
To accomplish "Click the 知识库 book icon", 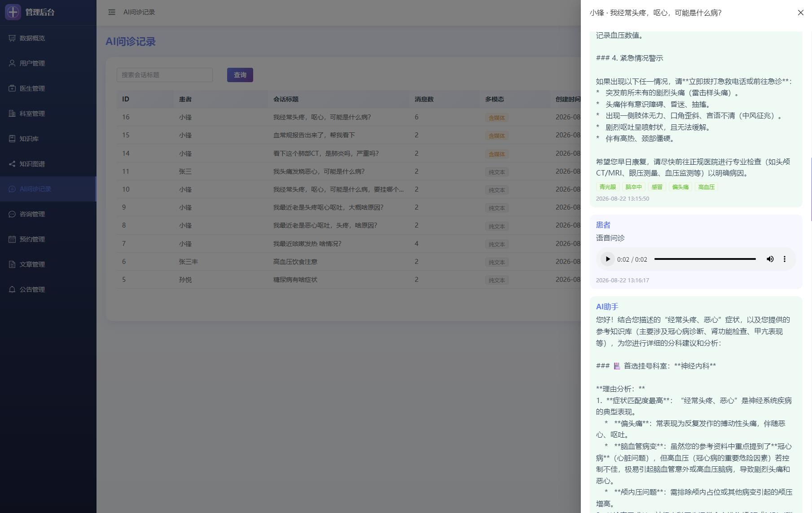I will click(12, 139).
